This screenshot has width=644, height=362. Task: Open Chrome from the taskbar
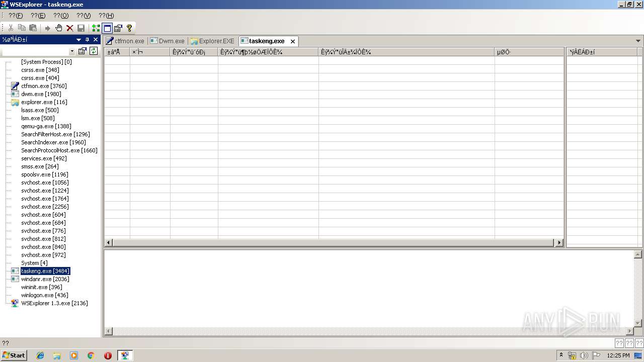pos(91,355)
